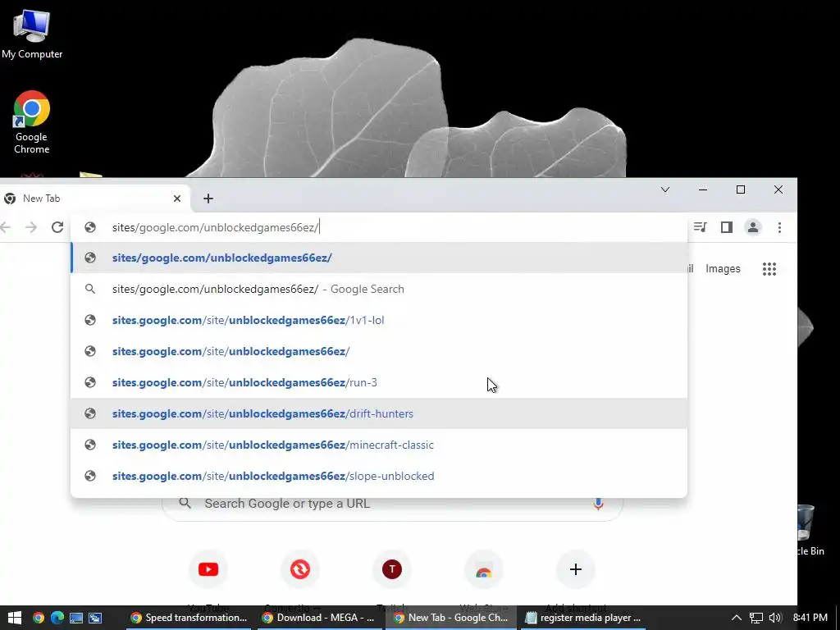Select first suggestion sites/google.com/unblockedgames66ez/
Viewport: 840px width, 630px height.
[x=379, y=258]
